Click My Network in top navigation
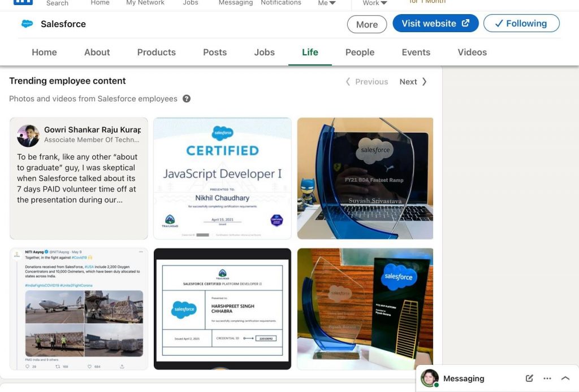The height and width of the screenshot is (392, 579). (145, 3)
